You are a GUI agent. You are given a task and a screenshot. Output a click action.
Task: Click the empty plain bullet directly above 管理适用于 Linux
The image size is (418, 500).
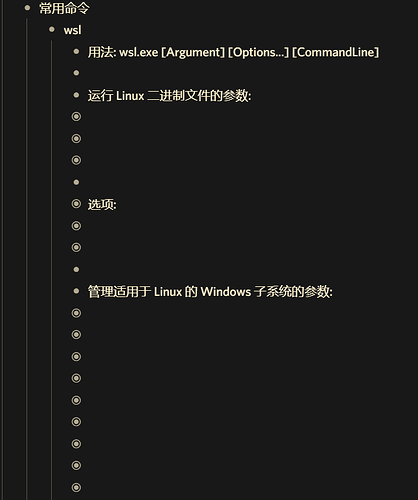pyautogui.click(x=76, y=269)
